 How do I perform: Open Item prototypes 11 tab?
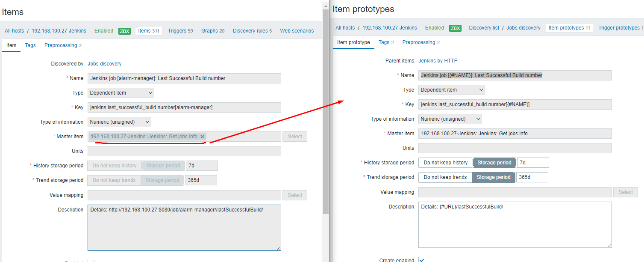point(569,28)
